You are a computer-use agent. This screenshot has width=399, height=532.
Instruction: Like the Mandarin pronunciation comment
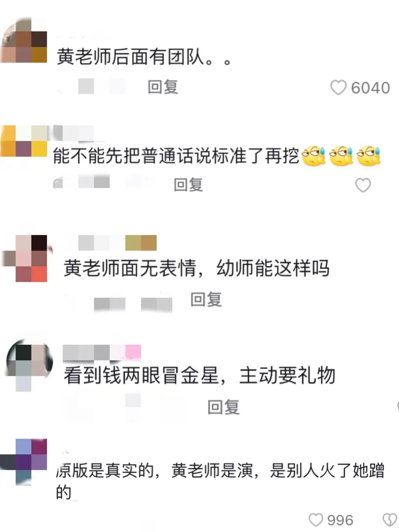click(363, 185)
